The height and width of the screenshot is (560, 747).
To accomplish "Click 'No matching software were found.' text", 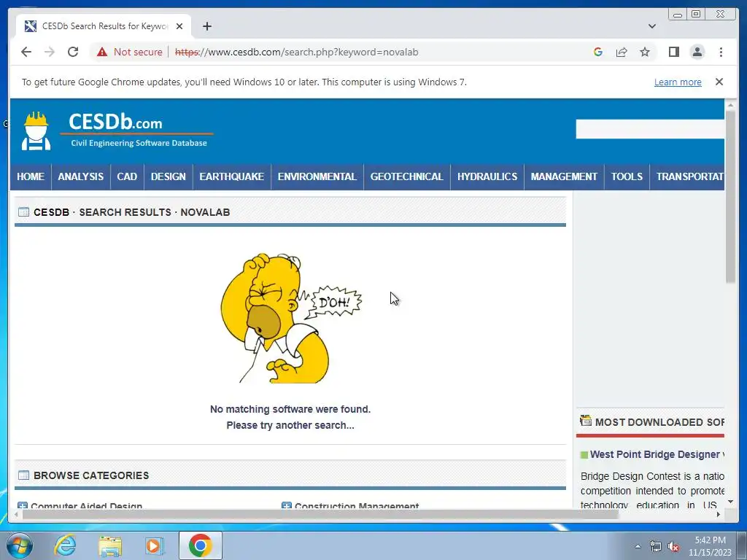I will (x=290, y=409).
